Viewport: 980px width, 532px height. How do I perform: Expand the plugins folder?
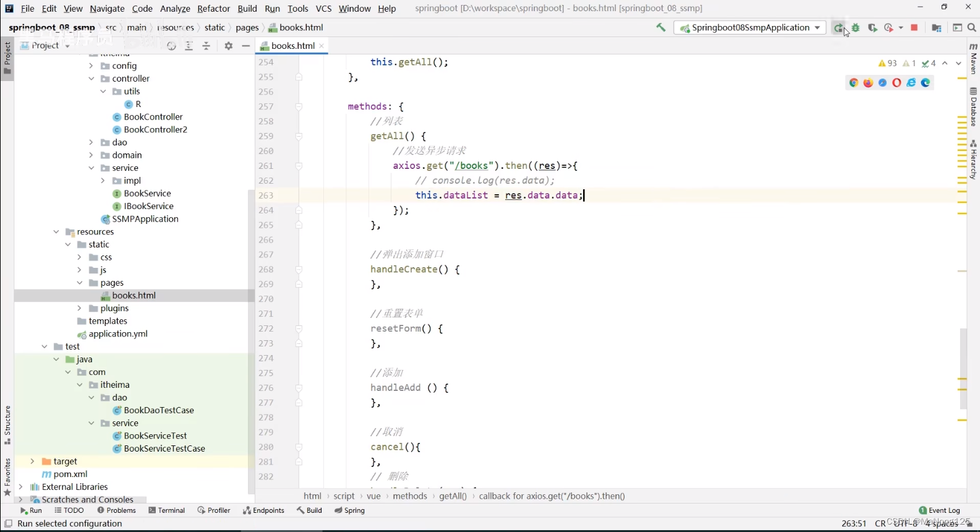click(79, 308)
